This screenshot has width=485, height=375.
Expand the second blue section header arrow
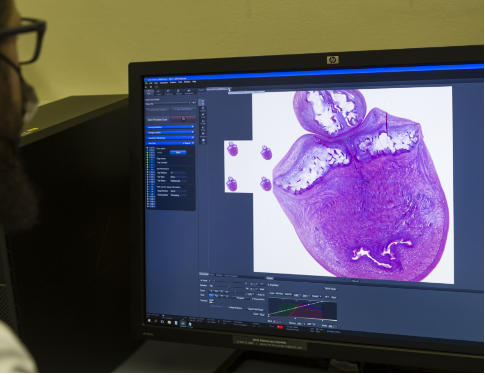(193, 132)
